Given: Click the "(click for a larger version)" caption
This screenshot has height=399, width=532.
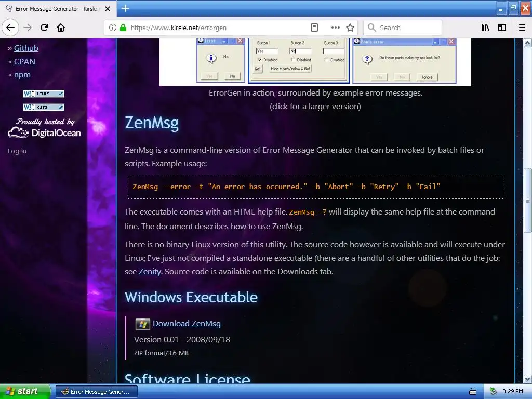Looking at the screenshot, I should tap(315, 107).
